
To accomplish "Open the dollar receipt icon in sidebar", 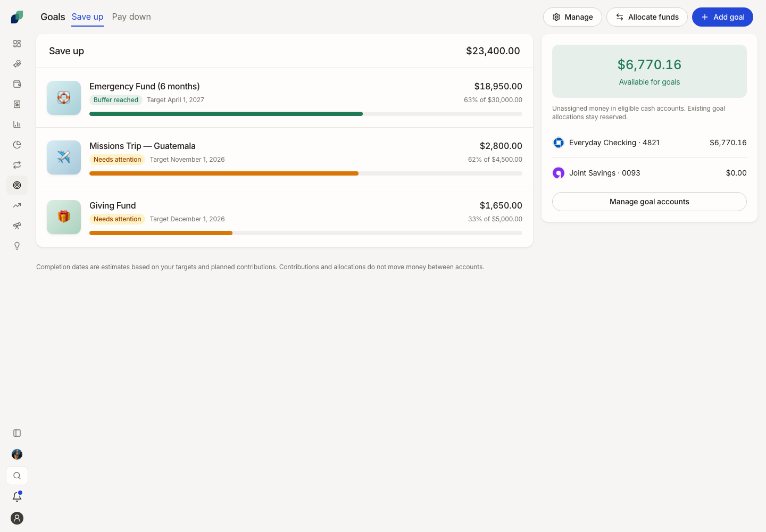I will [x=17, y=104].
